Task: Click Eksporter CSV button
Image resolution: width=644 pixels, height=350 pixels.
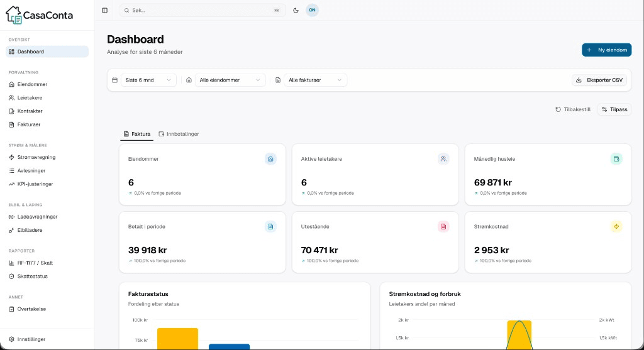Action: pos(599,80)
